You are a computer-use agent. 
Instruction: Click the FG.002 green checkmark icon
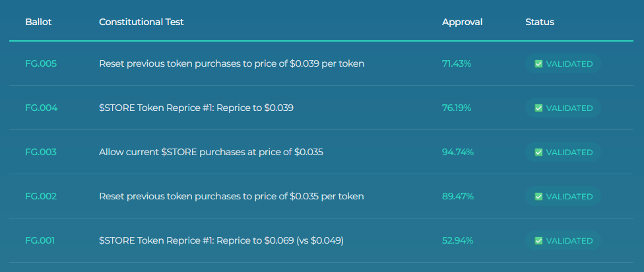(x=538, y=196)
